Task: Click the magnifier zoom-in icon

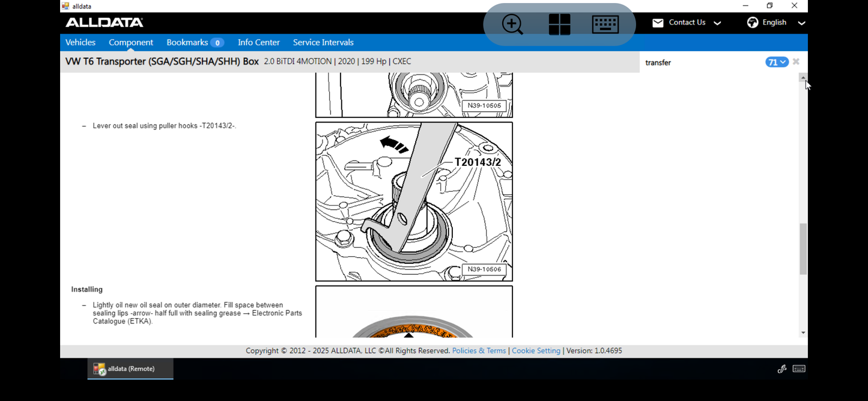Action: coord(512,25)
